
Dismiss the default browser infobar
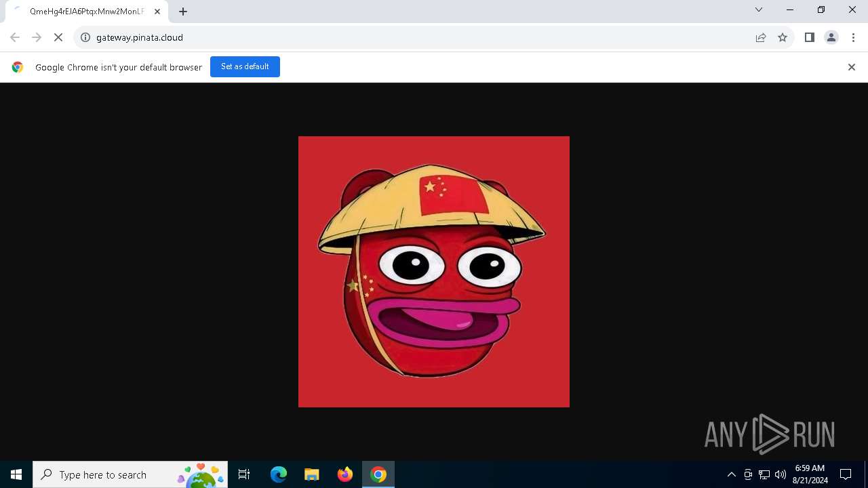pyautogui.click(x=852, y=67)
